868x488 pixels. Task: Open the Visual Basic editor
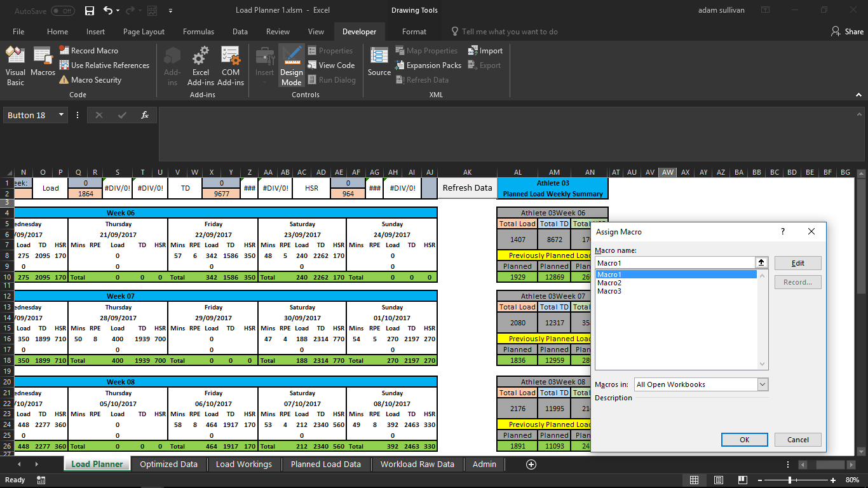15,66
